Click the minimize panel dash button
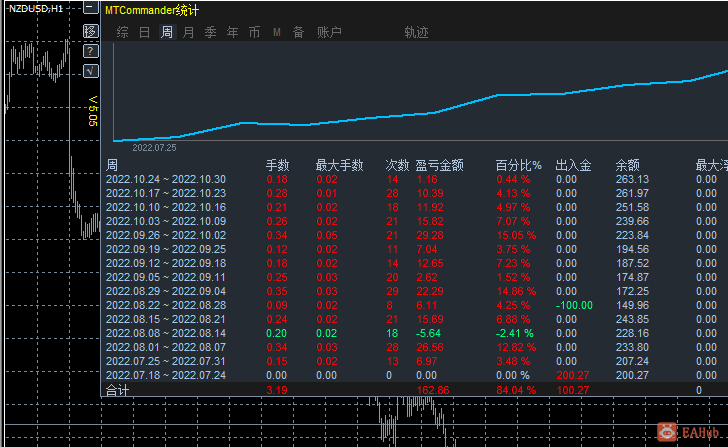This screenshot has width=728, height=447. tap(91, 8)
